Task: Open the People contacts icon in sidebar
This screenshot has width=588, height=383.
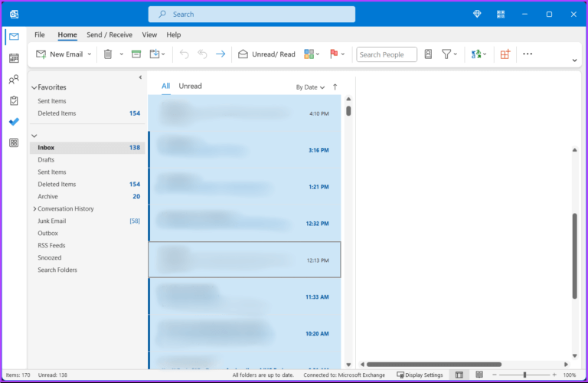Action: click(x=14, y=80)
